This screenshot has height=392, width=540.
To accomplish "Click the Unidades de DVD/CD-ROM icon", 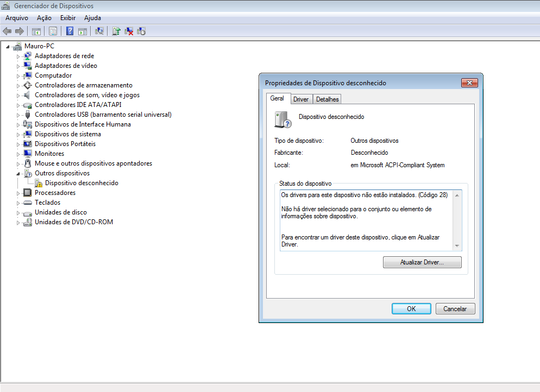I will point(28,222).
